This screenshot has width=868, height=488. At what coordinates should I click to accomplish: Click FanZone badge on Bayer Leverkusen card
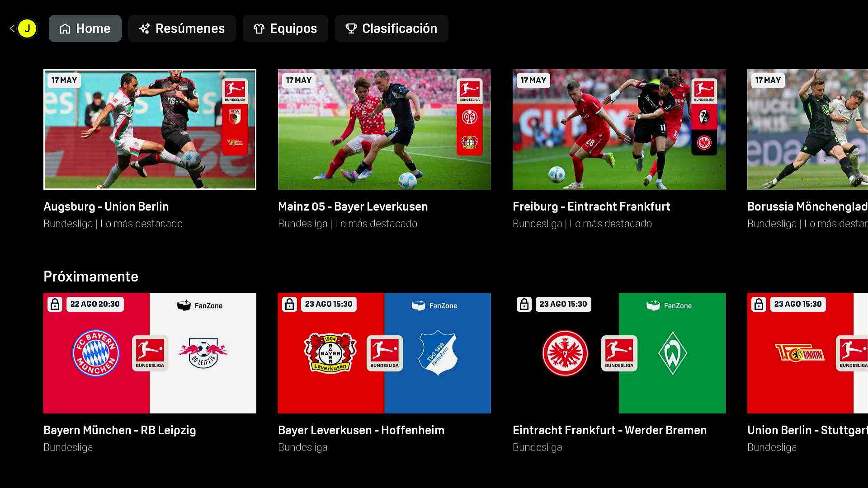434,305
